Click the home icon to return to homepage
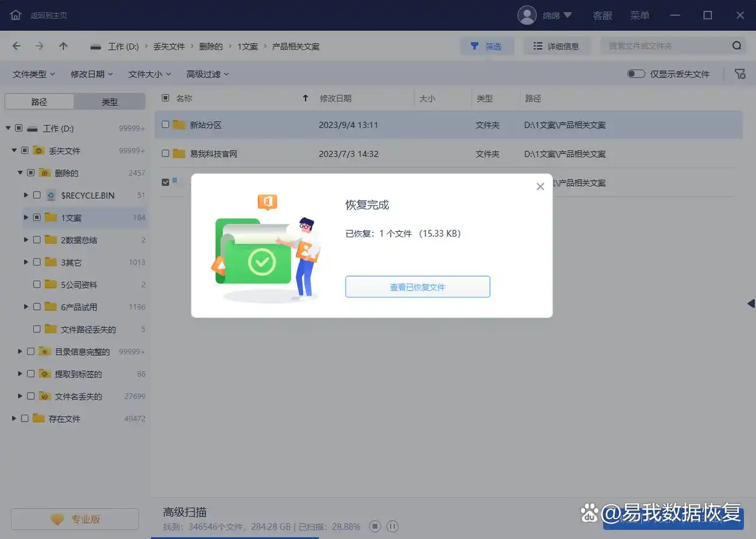Viewport: 756px width, 539px height. 15,15
